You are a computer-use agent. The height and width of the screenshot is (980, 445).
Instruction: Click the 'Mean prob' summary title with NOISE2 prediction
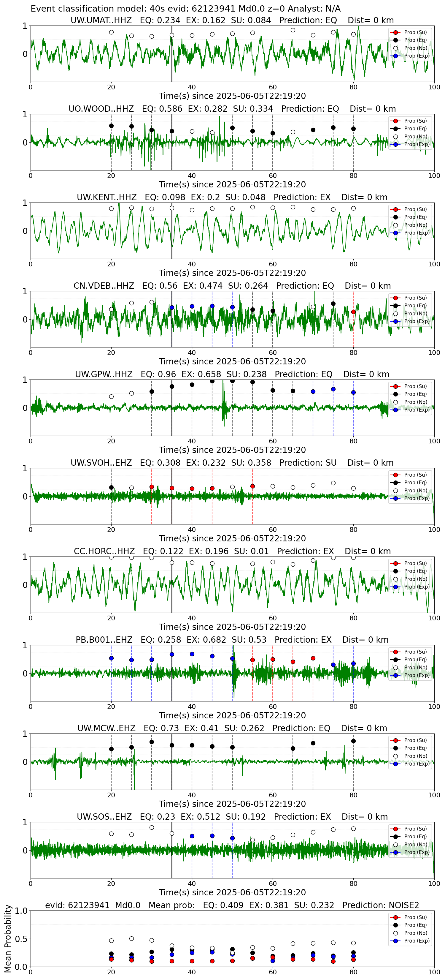232,905
